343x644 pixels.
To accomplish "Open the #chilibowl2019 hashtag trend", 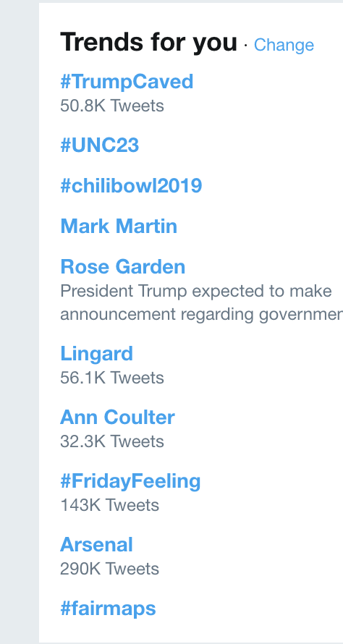I will tap(131, 186).
